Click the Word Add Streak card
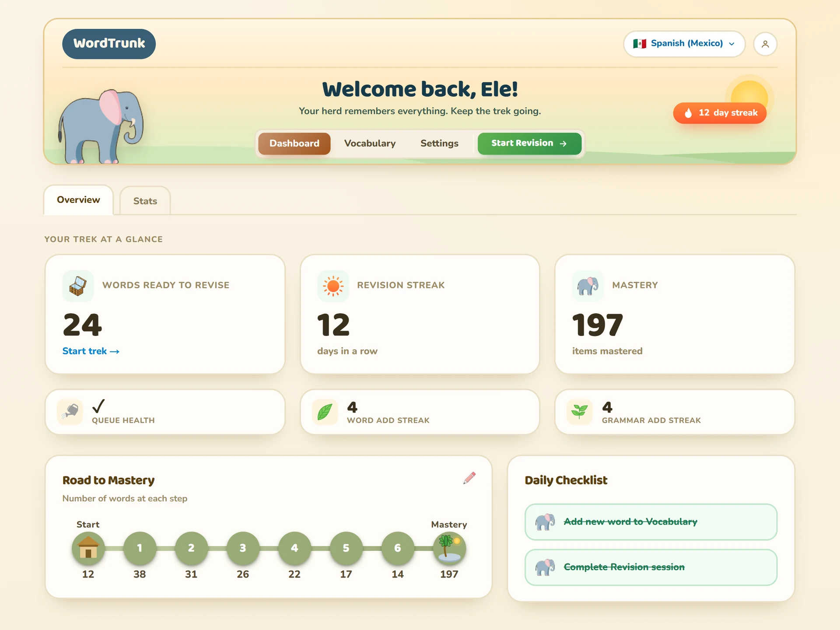Screen dimensions: 840x630 click(420, 412)
